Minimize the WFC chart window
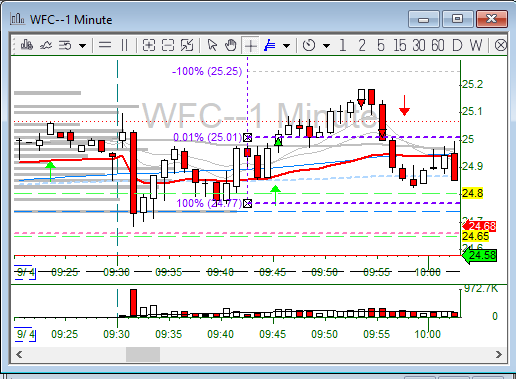The height and width of the screenshot is (379, 516). pos(423,19)
